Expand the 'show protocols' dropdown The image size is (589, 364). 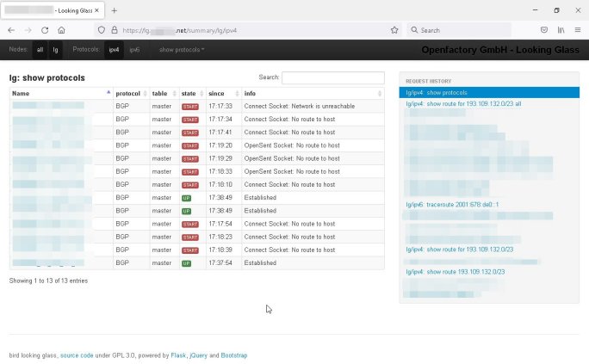click(182, 50)
